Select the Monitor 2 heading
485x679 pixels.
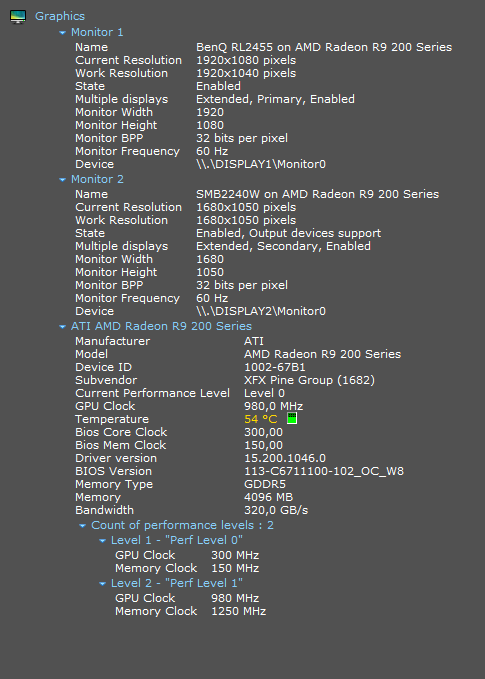pos(97,179)
